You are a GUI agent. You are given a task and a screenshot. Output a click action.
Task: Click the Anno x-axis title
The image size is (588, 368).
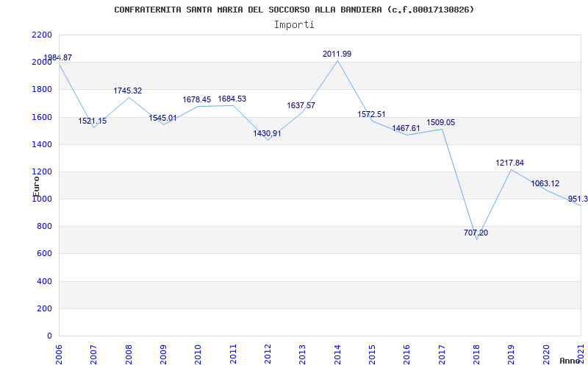[570, 361]
